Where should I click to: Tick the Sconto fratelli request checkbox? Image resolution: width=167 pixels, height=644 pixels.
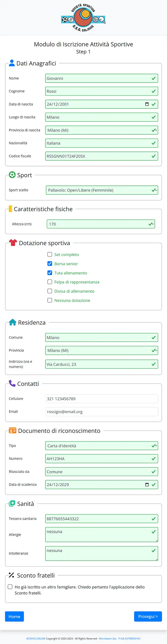point(10,587)
